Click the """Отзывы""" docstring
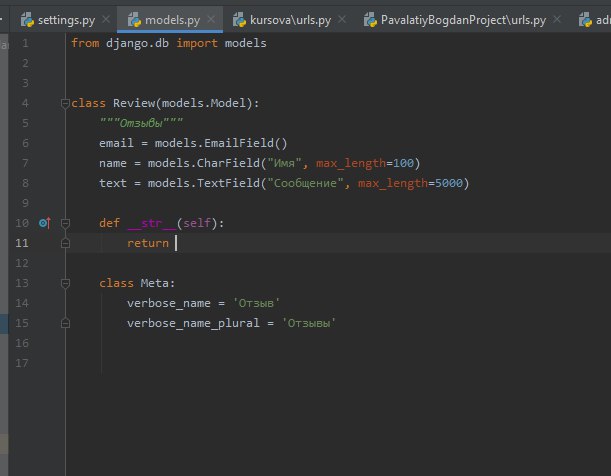 (141, 123)
